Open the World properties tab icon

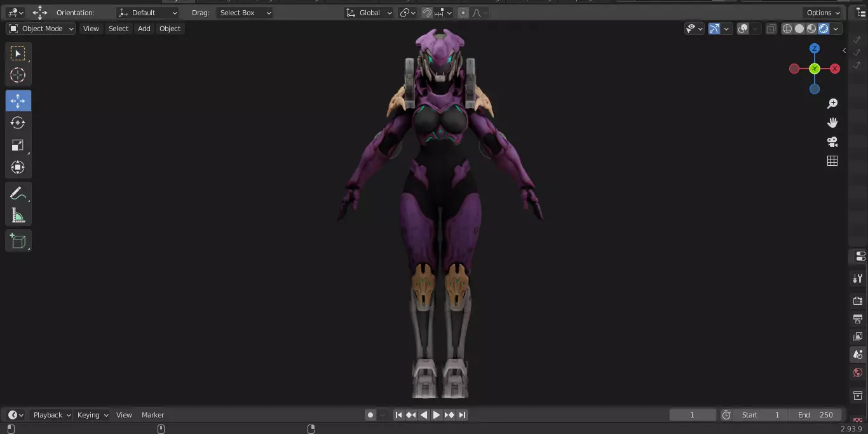point(858,372)
